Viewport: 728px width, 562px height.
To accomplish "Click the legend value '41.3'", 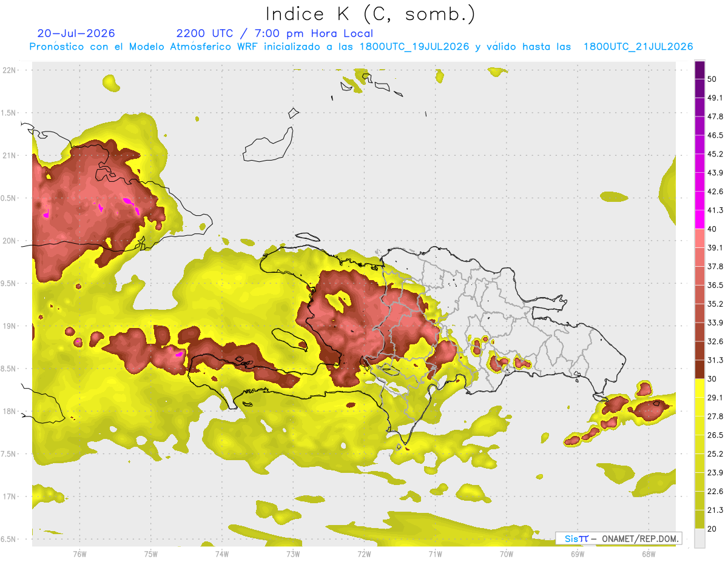I will [x=715, y=210].
